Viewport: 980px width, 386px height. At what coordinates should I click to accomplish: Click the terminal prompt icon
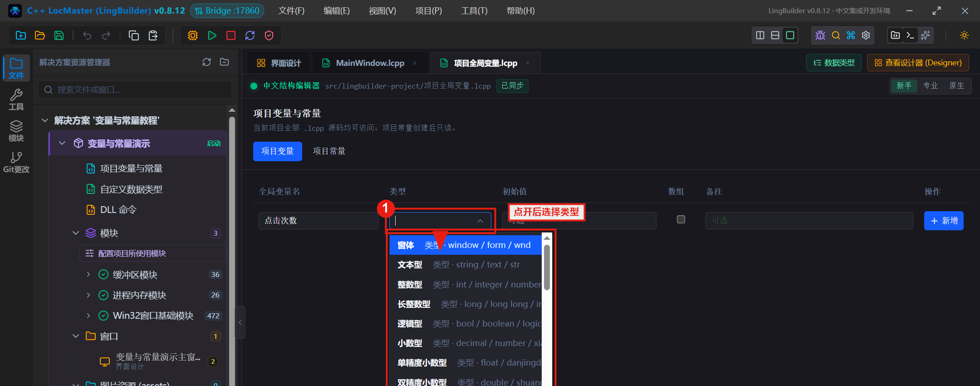coord(910,35)
